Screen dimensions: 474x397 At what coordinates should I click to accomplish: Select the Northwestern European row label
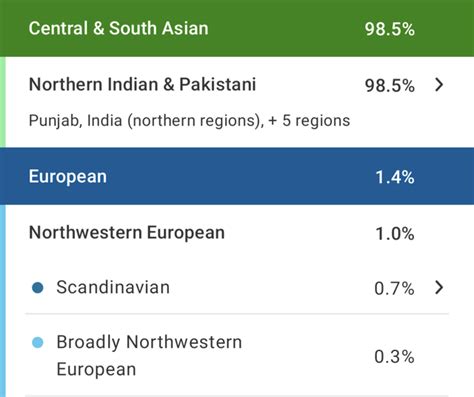127,233
